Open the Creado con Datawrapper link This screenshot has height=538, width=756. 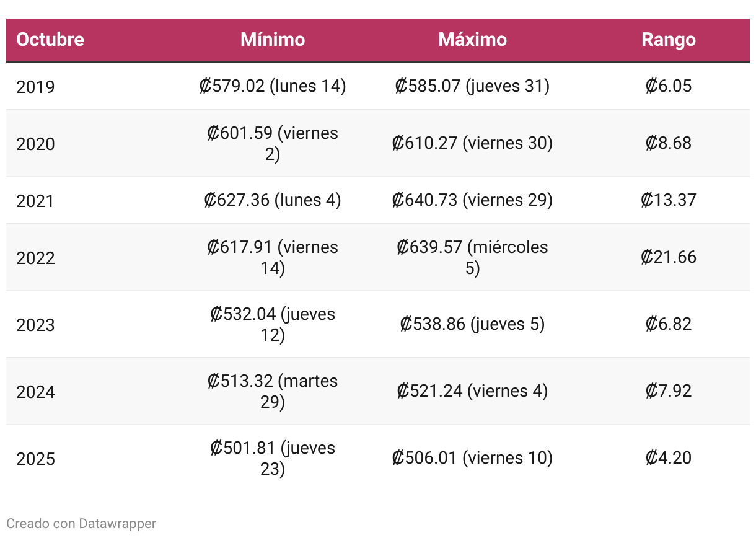click(x=81, y=523)
